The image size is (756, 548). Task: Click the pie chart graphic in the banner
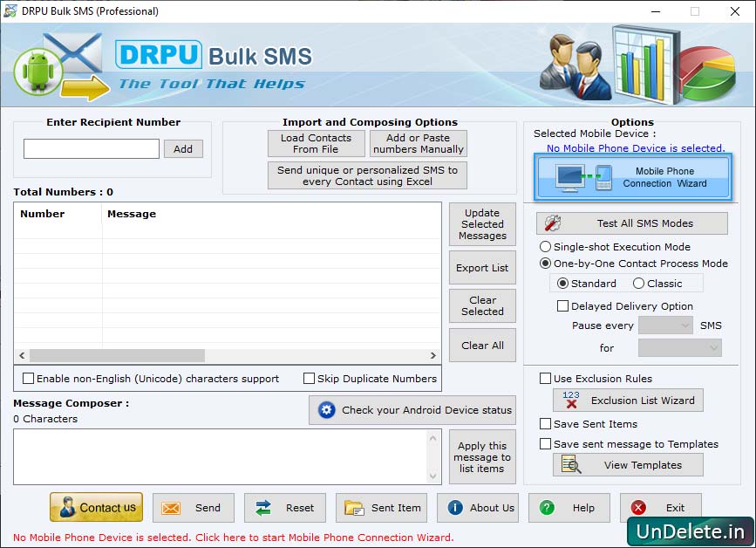[x=708, y=72]
